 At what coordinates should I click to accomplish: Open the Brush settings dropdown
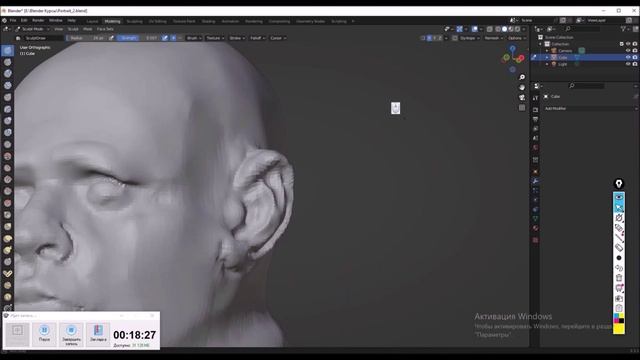coord(193,38)
